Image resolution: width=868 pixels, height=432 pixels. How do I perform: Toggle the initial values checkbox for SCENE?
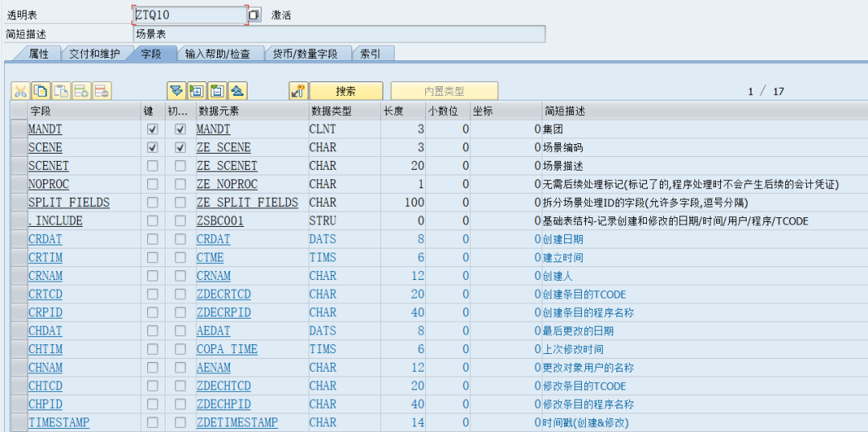181,148
